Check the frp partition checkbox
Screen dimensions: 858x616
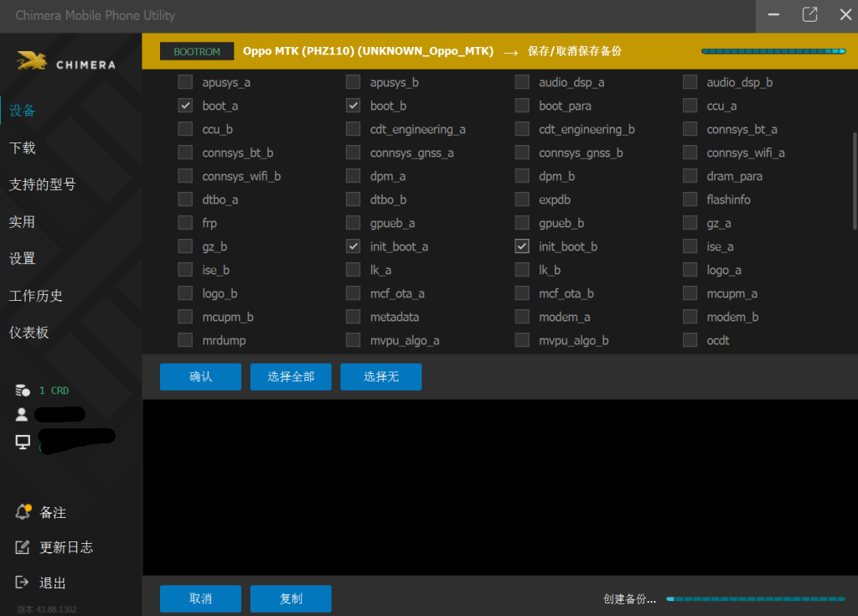click(x=185, y=223)
